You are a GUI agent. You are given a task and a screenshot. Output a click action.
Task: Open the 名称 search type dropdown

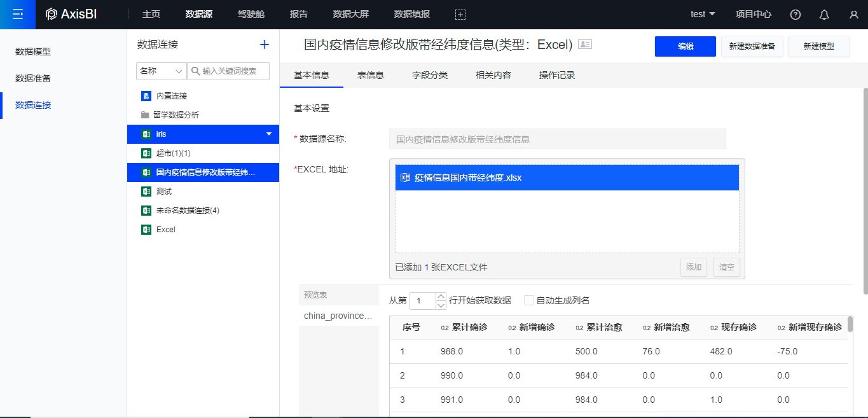click(161, 71)
